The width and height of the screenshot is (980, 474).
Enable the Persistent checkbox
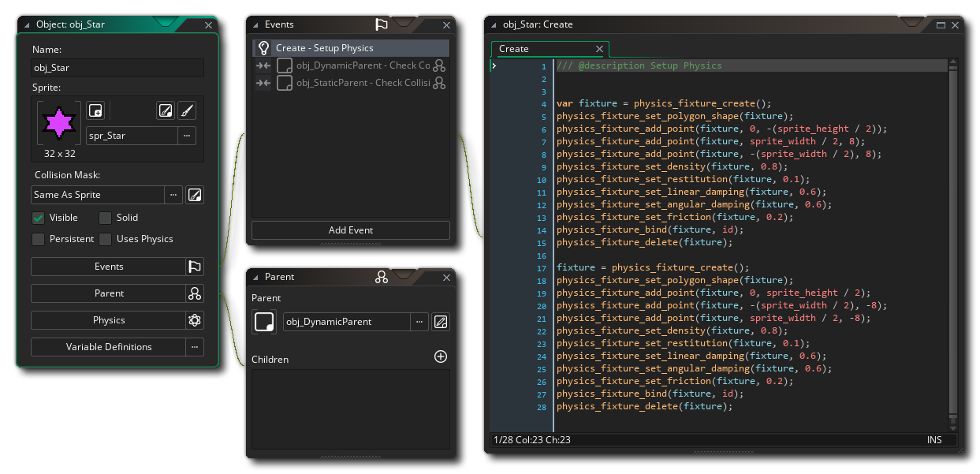[38, 239]
